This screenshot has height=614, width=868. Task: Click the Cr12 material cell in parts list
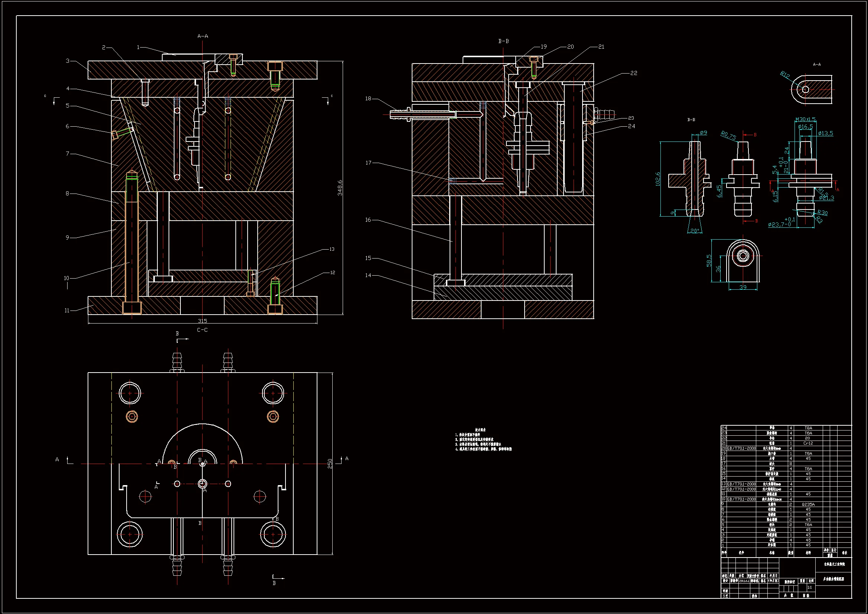coord(808,443)
